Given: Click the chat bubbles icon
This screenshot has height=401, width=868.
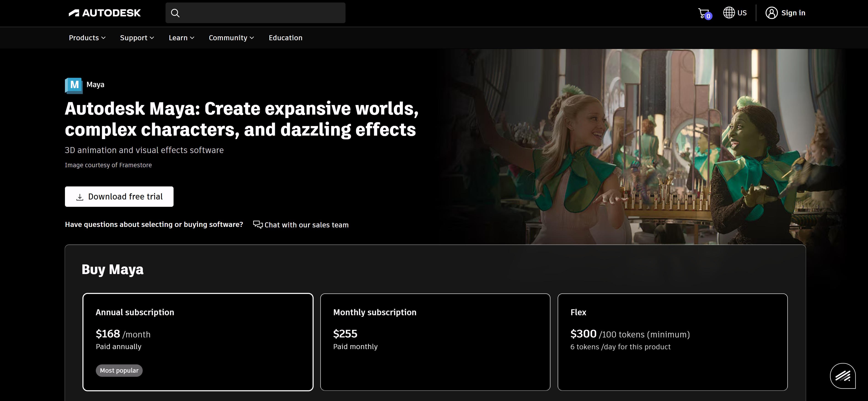Looking at the screenshot, I should click(258, 224).
